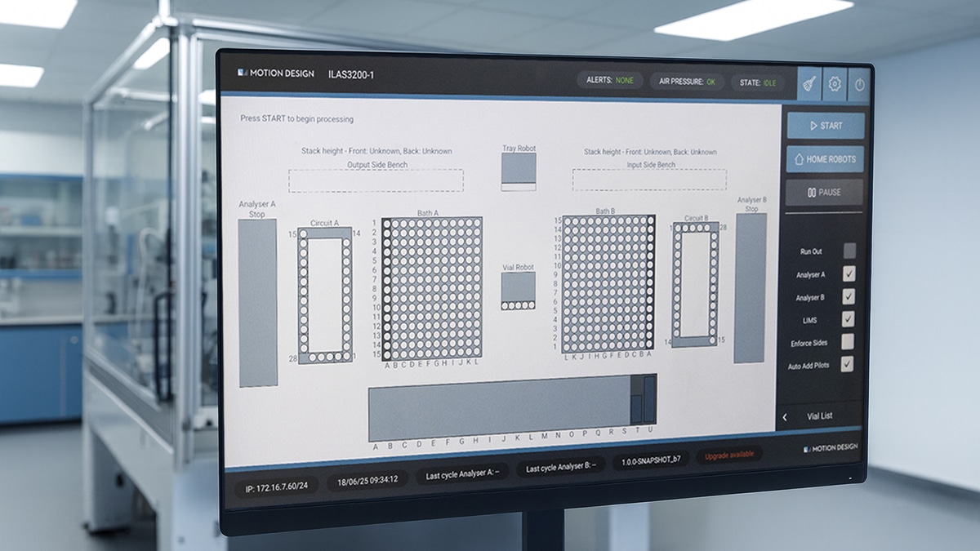Click the START button
Image resolution: width=980 pixels, height=551 pixels.
point(826,126)
